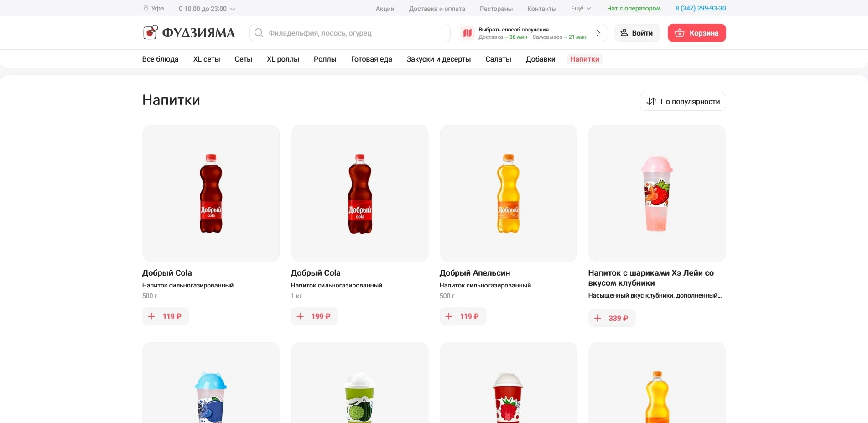This screenshot has height=423, width=868.
Task: Open the Ещё dropdown menu
Action: [x=581, y=8]
